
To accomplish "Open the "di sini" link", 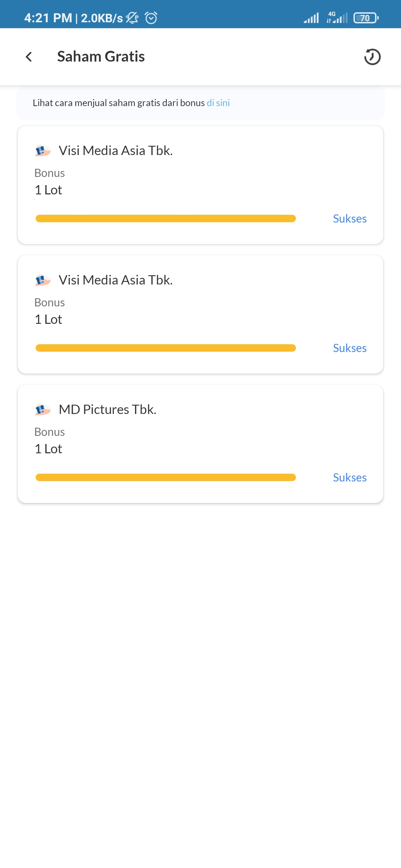I will (218, 103).
